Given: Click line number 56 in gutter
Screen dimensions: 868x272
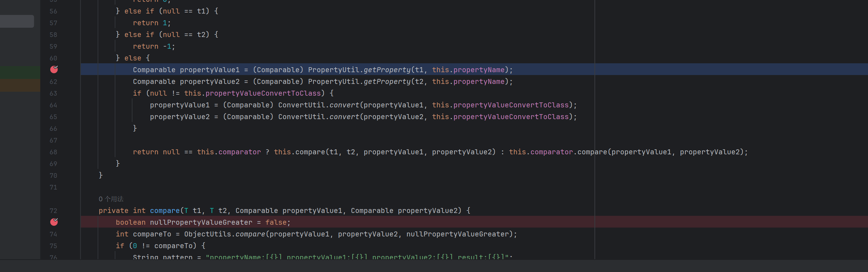Looking at the screenshot, I should (53, 11).
